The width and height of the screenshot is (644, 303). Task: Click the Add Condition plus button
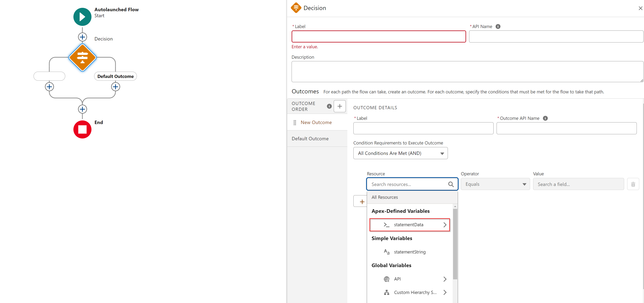point(361,202)
